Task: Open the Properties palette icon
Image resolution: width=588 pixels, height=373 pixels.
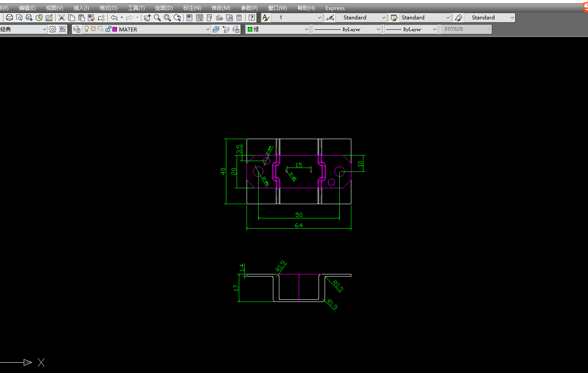Action: 189,18
